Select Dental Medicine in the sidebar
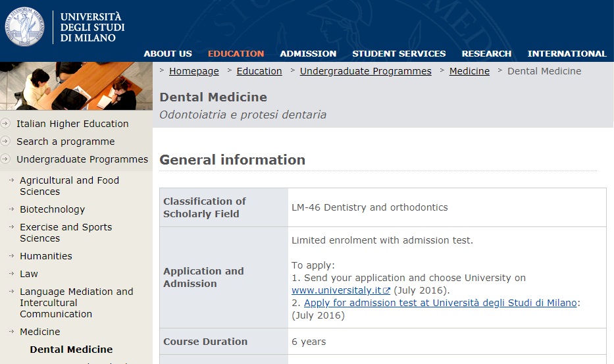The height and width of the screenshot is (364, 614). [x=71, y=350]
